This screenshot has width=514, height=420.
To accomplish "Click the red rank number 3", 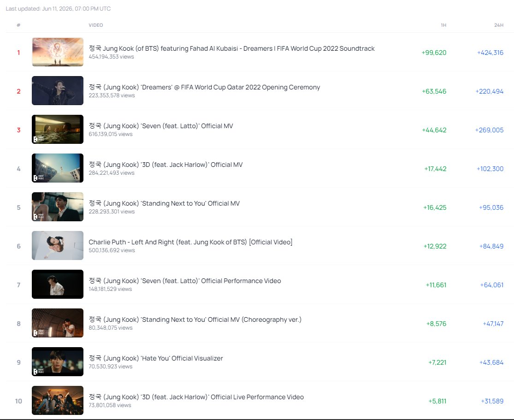I will tap(18, 130).
